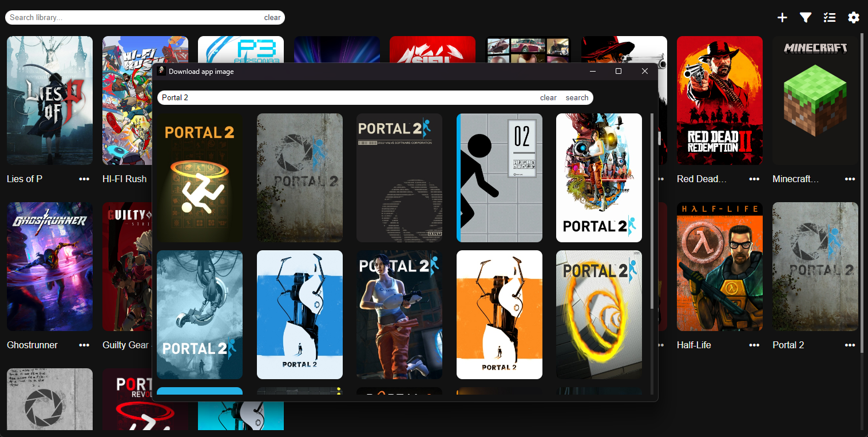
Task: Open the application settings gear
Action: tap(854, 17)
